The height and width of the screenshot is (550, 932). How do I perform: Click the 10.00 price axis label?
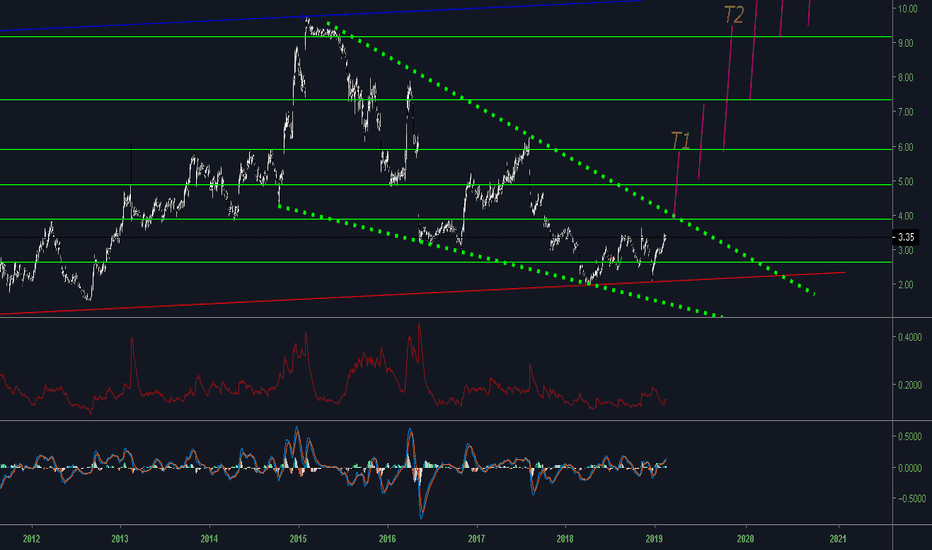pos(907,9)
